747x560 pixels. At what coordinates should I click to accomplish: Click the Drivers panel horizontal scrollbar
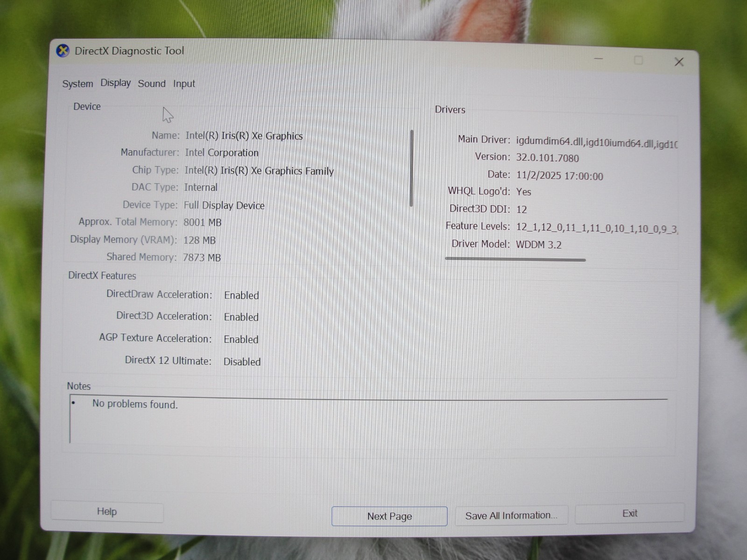tap(515, 259)
